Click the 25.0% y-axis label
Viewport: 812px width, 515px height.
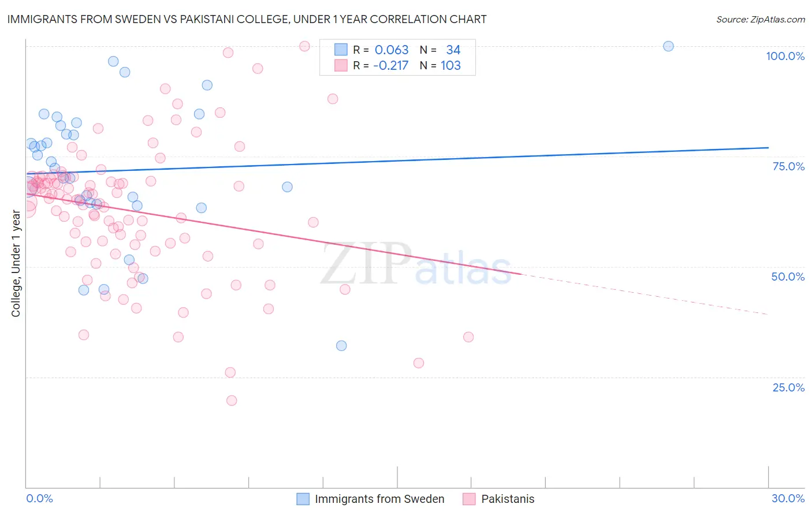click(x=788, y=387)
